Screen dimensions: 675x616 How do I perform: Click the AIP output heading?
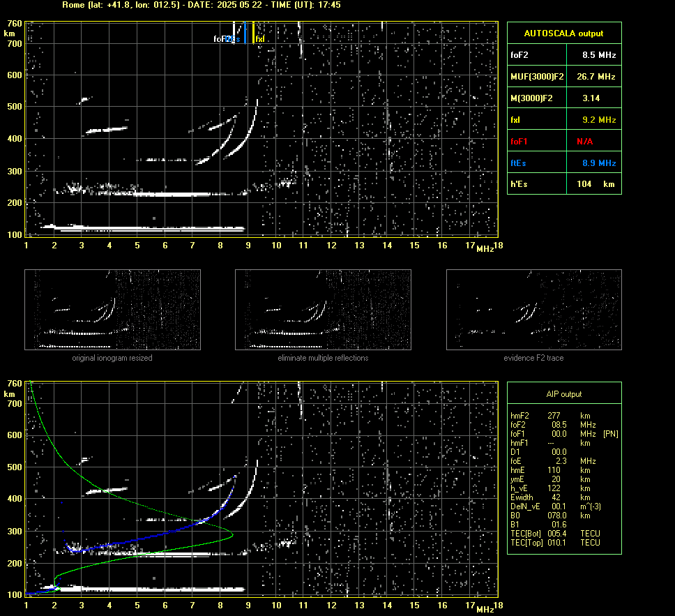pyautogui.click(x=564, y=394)
